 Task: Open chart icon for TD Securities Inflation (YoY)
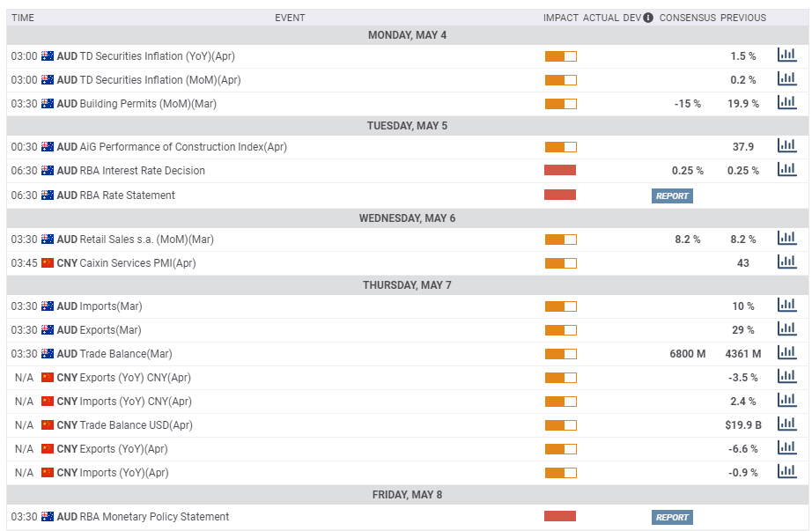point(786,55)
